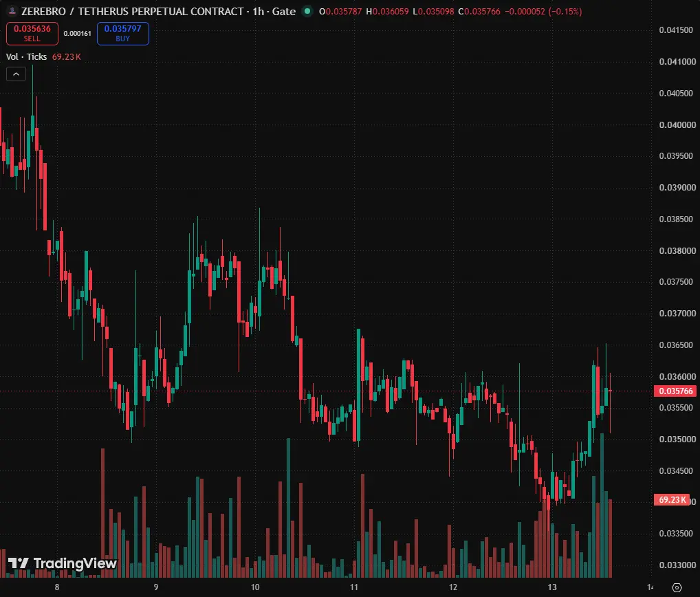Click the low value L0.035098 in the header
The width and height of the screenshot is (700, 597).
433,12
